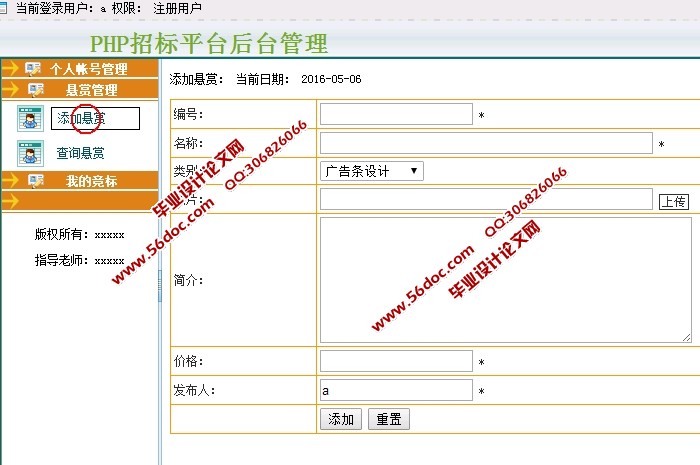
Task: Click the 重置 reset button
Action: pos(388,419)
